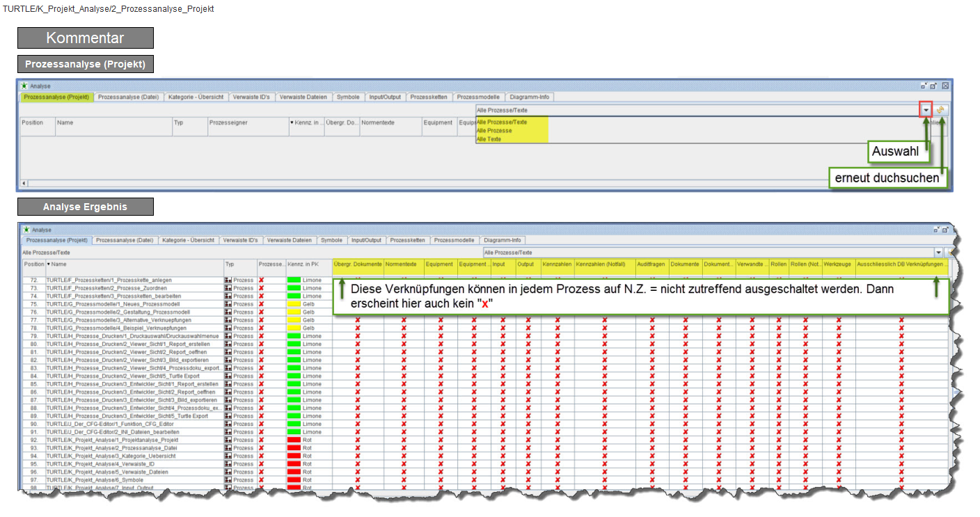Image resolution: width=980 pixels, height=517 pixels.
Task: Select 'Verwaiste Dateien' tab in the results Analyse window
Action: coord(290,240)
